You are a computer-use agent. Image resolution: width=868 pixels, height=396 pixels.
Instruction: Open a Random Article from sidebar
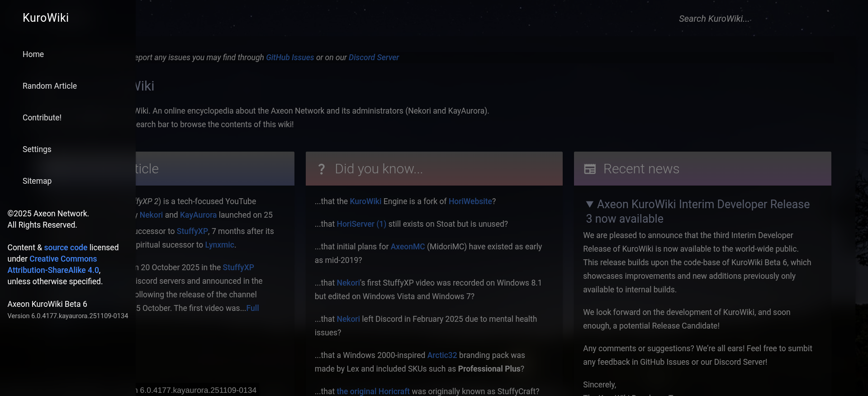50,86
